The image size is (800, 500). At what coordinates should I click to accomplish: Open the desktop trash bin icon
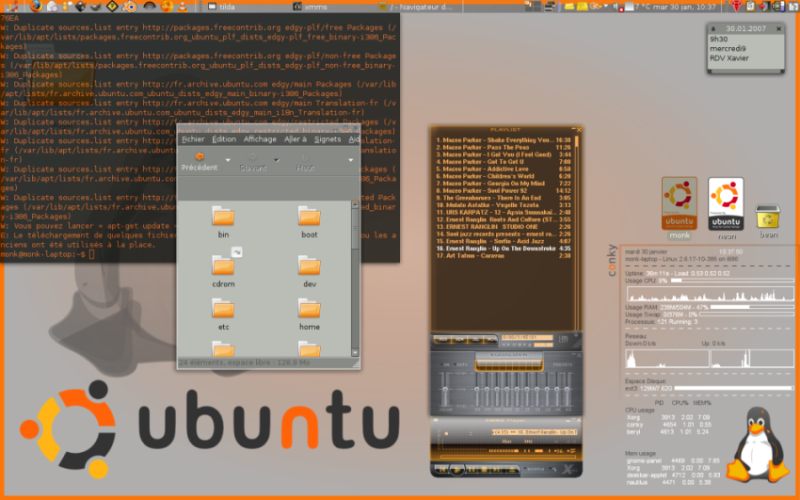click(x=768, y=221)
